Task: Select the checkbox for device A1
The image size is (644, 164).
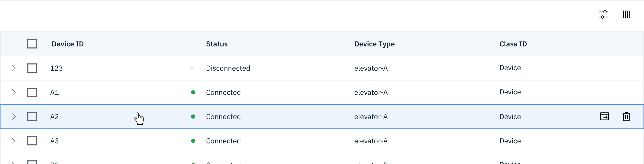Action: pos(32,92)
